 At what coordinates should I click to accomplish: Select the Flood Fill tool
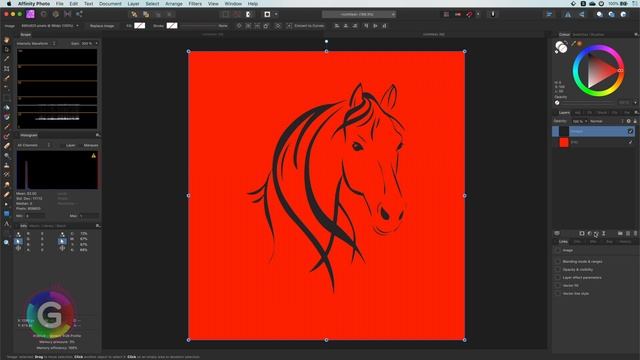pos(7,108)
